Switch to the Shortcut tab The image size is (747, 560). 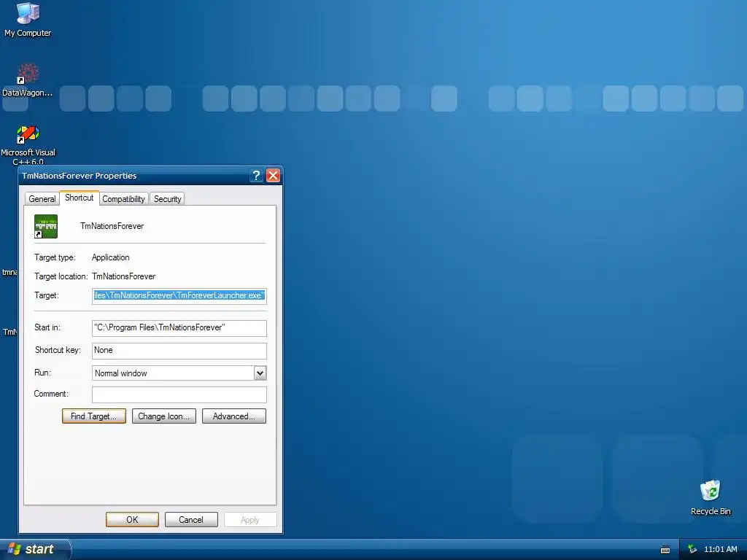point(79,198)
